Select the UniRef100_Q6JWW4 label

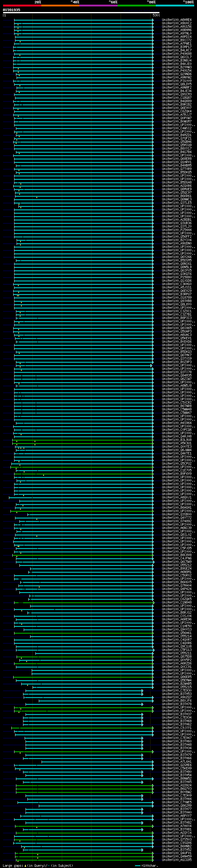(x=177, y=450)
